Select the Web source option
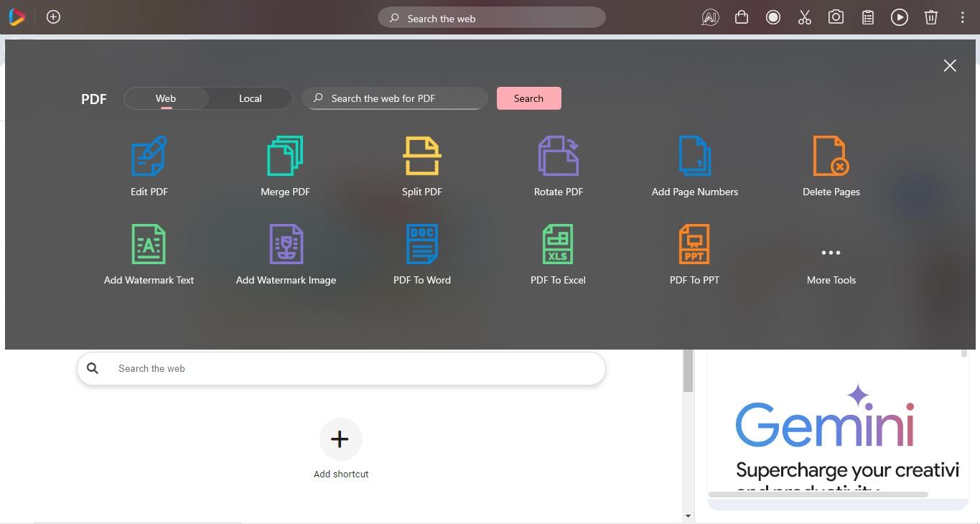980x524 pixels. (165, 98)
